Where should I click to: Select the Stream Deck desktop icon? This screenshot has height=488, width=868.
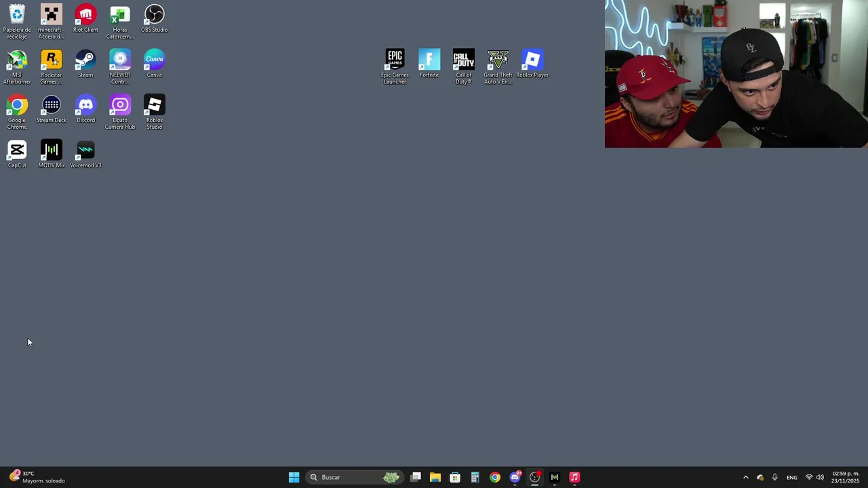click(x=52, y=110)
